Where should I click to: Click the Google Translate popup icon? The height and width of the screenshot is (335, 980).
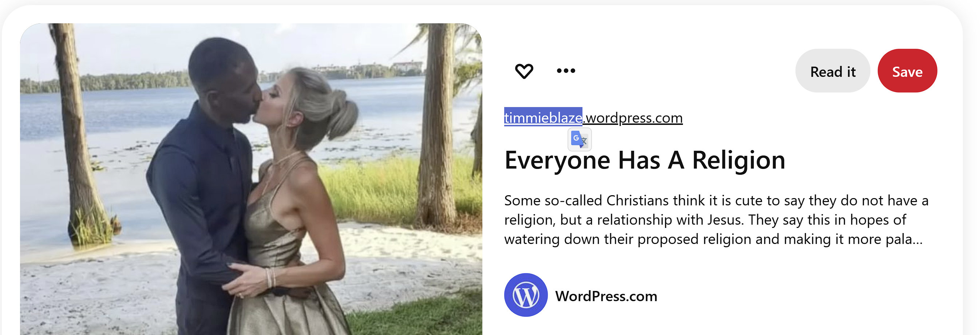click(580, 139)
